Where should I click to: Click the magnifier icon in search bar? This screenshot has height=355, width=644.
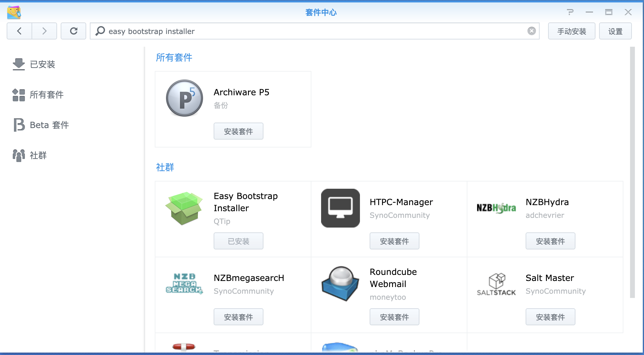click(100, 31)
